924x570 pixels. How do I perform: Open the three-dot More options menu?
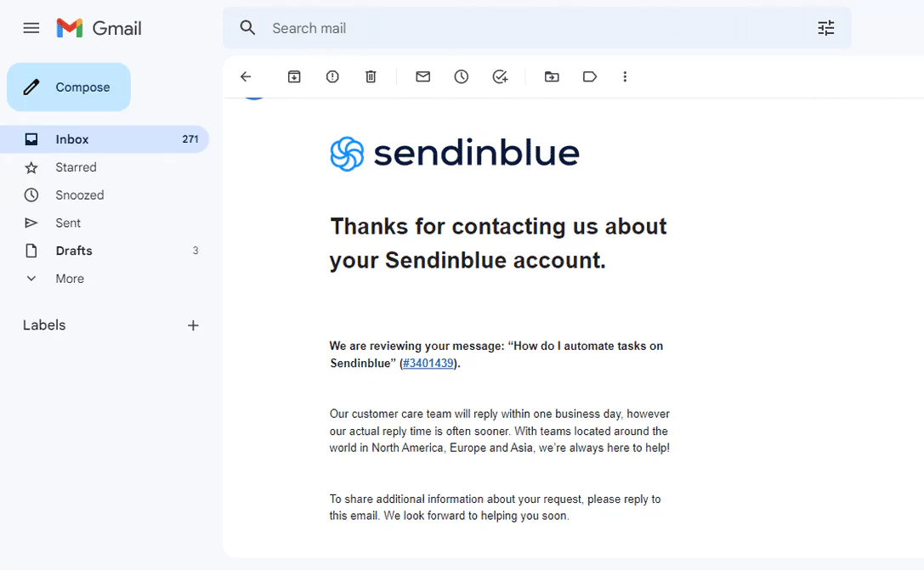(626, 76)
